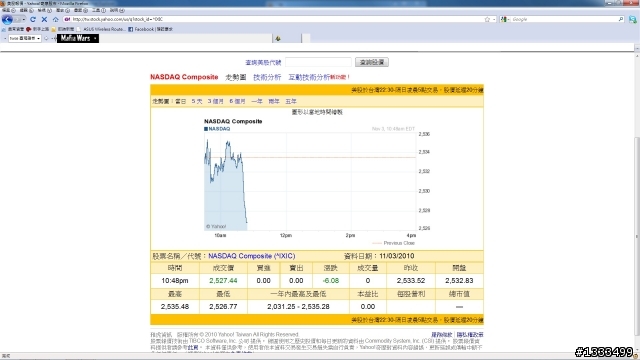Image resolution: width=640 pixels, height=360 pixels.
Task: Select the 當日 intraday chart range
Action: 180,101
